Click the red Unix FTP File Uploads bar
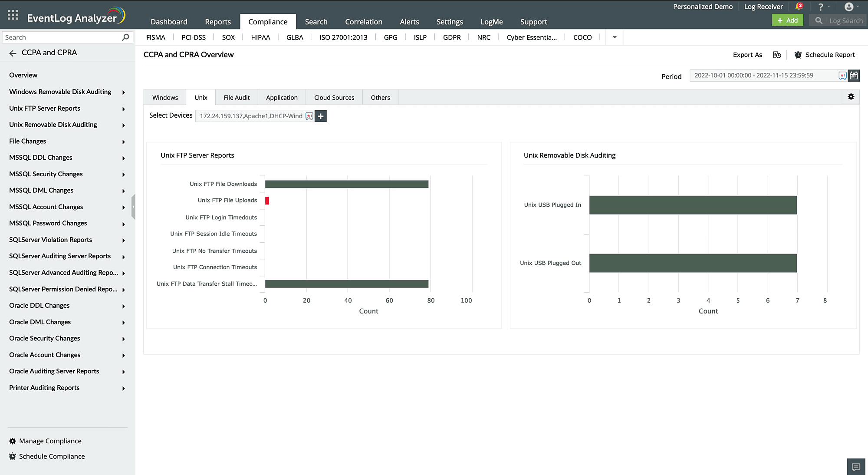The height and width of the screenshot is (475, 868). [x=267, y=201]
